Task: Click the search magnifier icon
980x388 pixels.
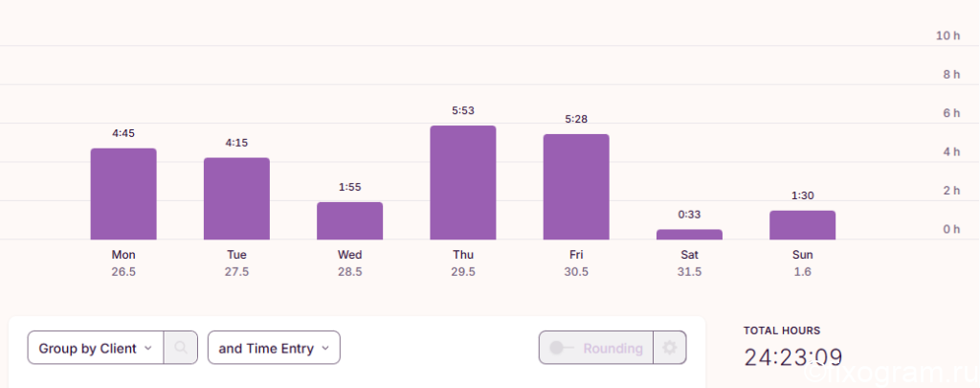Action: (x=181, y=348)
